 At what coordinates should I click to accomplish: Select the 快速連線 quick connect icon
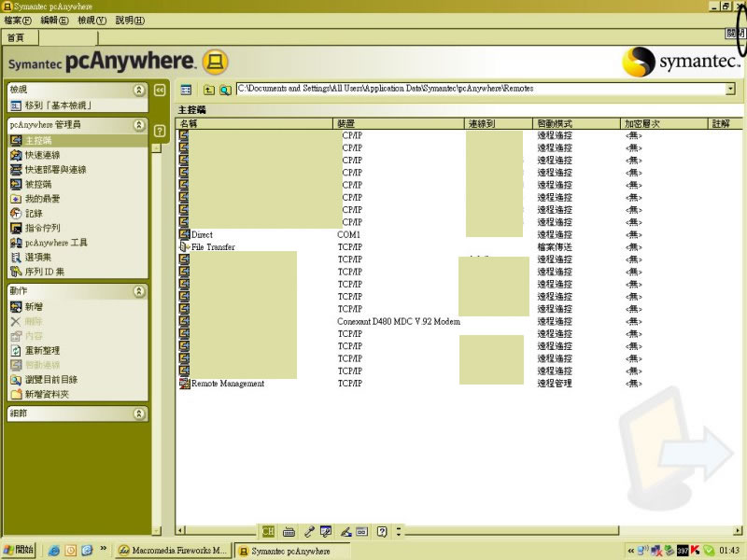16,155
